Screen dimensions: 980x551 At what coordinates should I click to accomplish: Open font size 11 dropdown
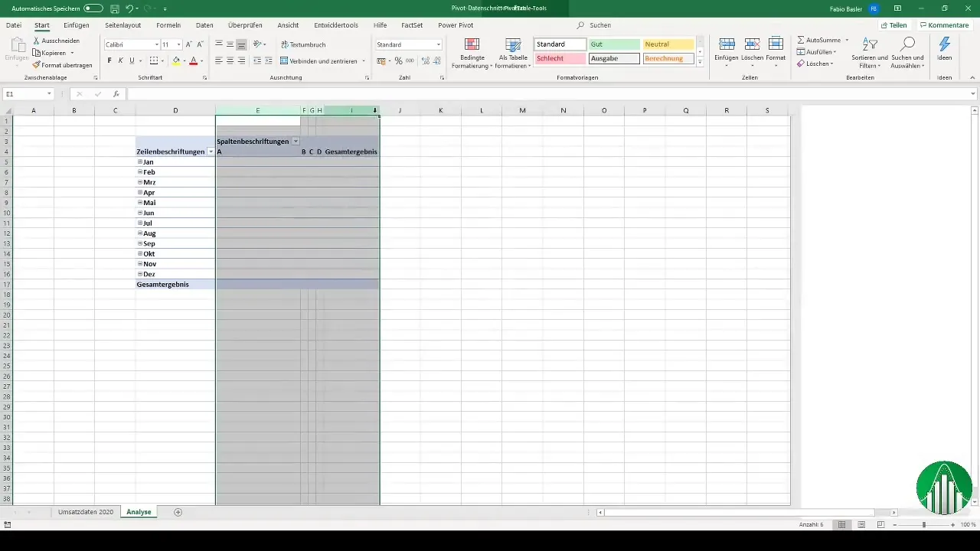click(178, 44)
